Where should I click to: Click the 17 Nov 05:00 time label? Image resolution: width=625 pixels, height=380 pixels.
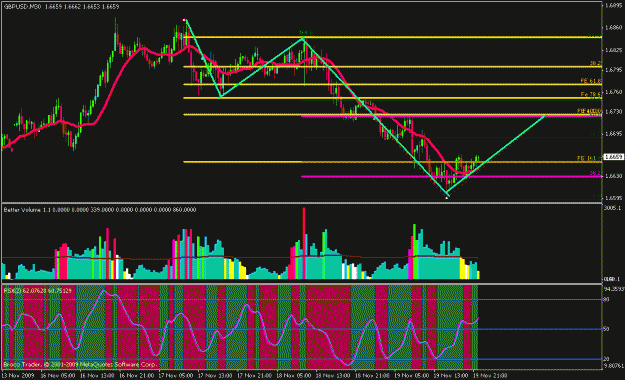pos(176,376)
